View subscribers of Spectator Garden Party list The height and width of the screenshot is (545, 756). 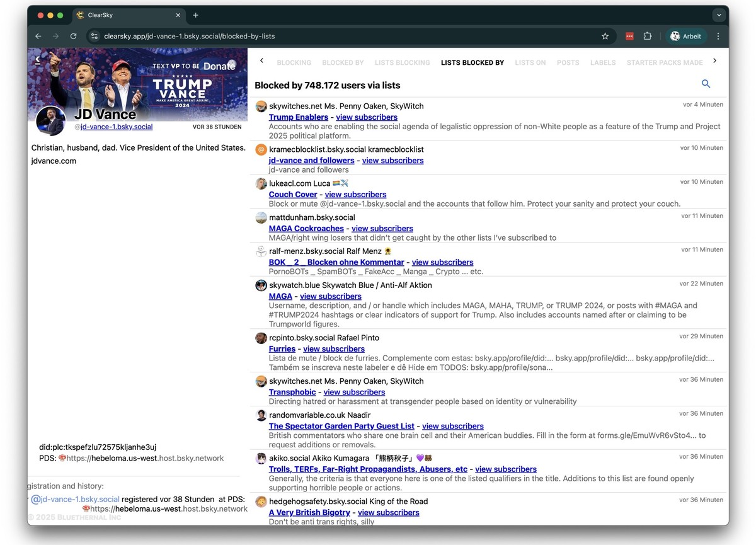click(453, 427)
